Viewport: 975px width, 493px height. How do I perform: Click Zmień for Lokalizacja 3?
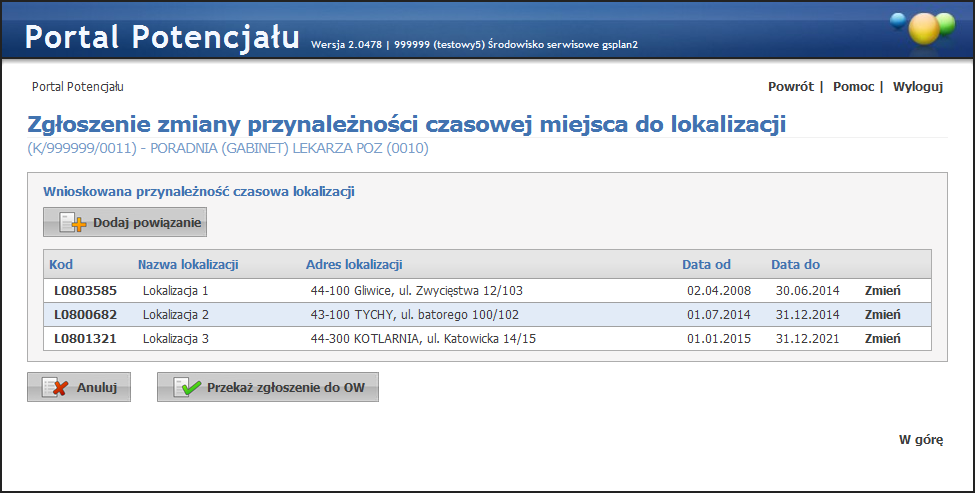tap(882, 339)
